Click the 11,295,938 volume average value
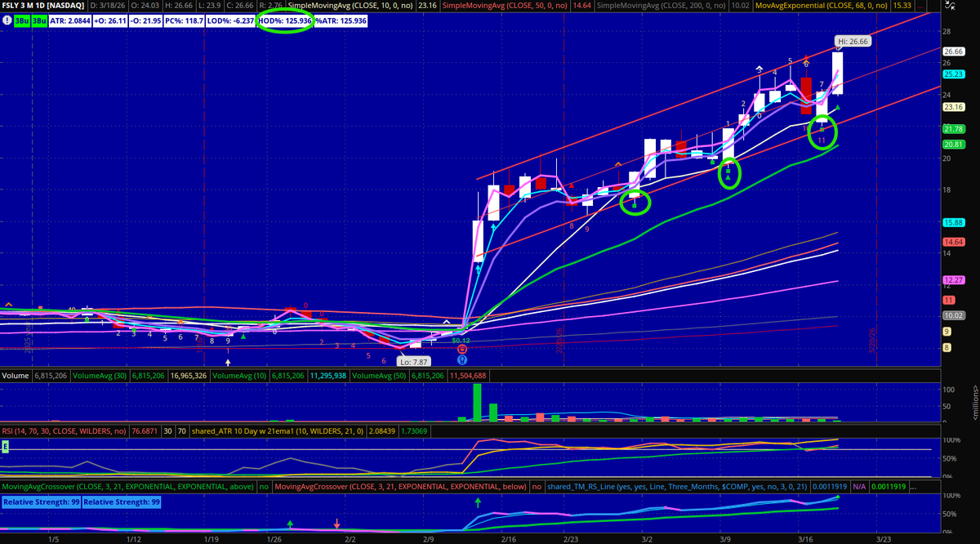This screenshot has height=544, width=980. 328,376
